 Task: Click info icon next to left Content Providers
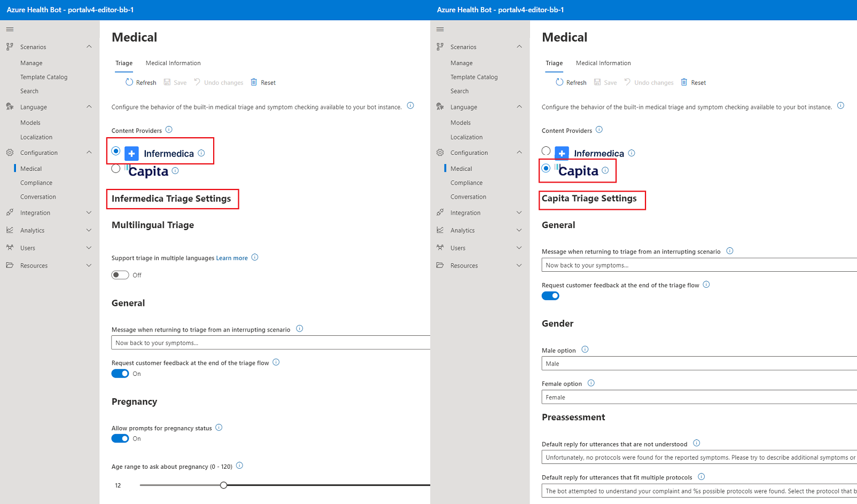[x=169, y=130]
